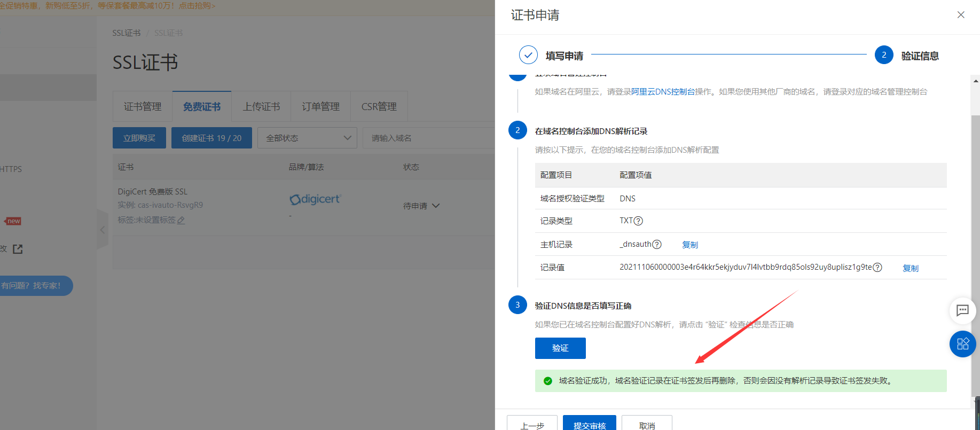
Task: Close the 证书申请 dialog with the X
Action: [961, 15]
